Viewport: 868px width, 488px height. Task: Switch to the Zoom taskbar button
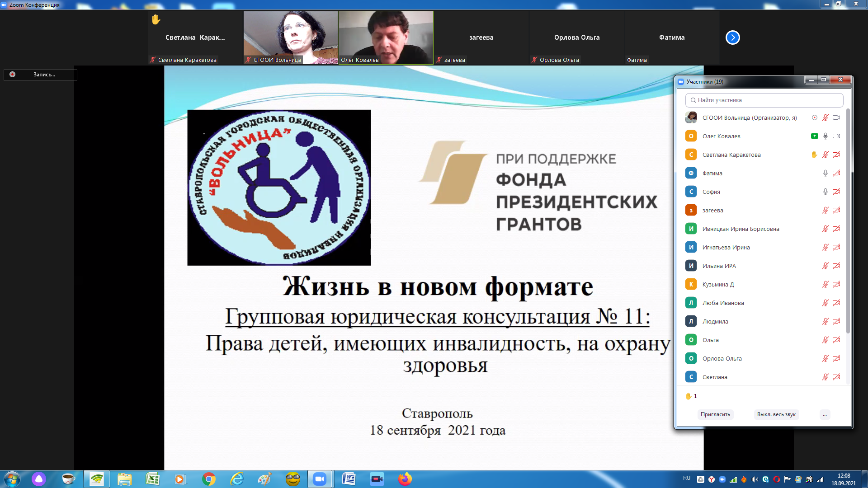coord(320,479)
